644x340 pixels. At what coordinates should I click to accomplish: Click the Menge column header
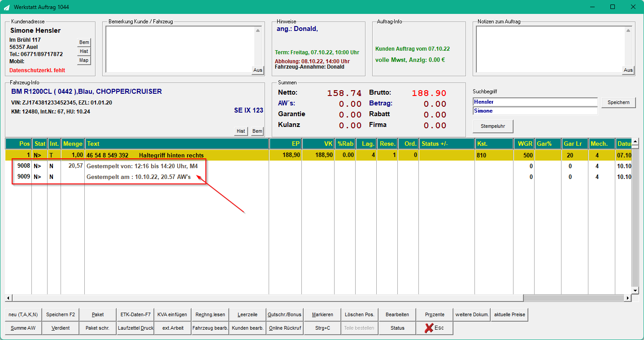click(x=73, y=144)
